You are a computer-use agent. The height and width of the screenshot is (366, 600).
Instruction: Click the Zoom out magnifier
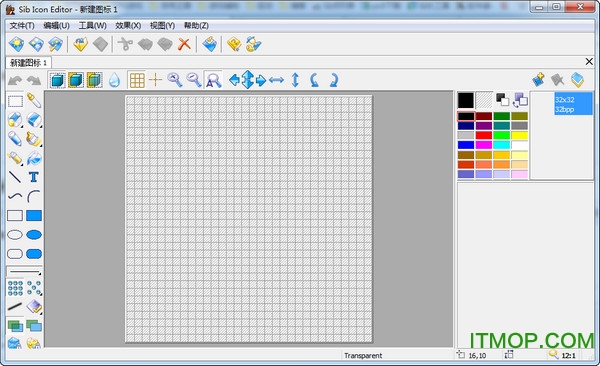point(194,80)
